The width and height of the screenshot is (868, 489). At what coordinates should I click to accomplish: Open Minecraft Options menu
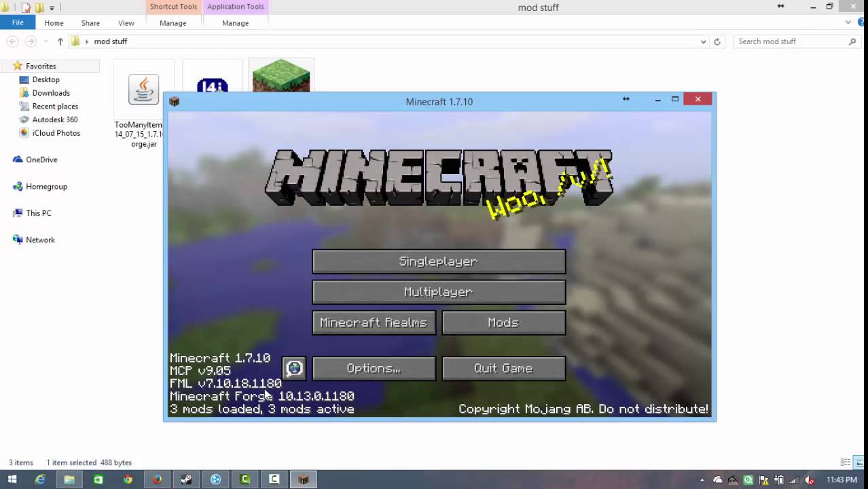[x=374, y=368]
